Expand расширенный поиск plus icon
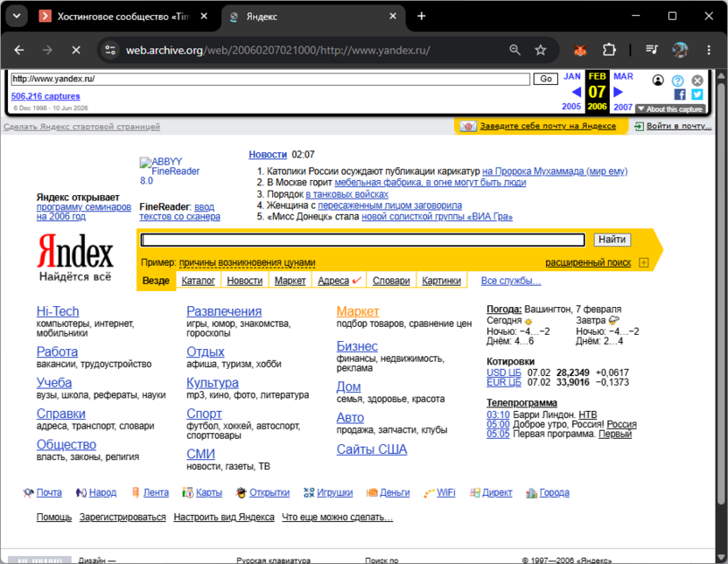The width and height of the screenshot is (728, 564). [x=643, y=262]
